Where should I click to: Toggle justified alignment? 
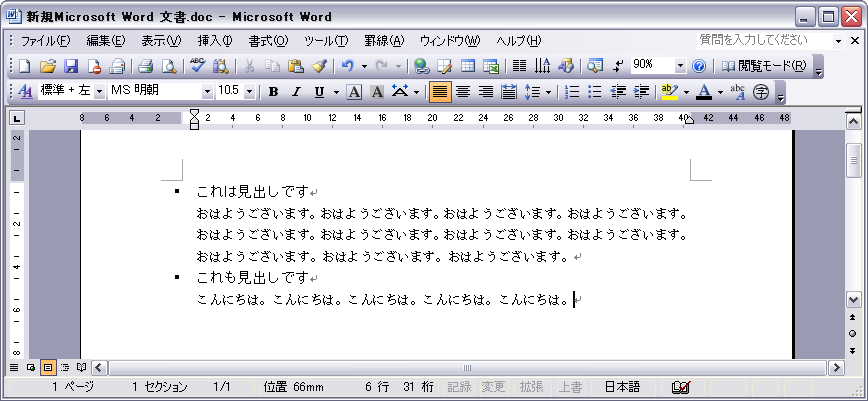pyautogui.click(x=440, y=92)
